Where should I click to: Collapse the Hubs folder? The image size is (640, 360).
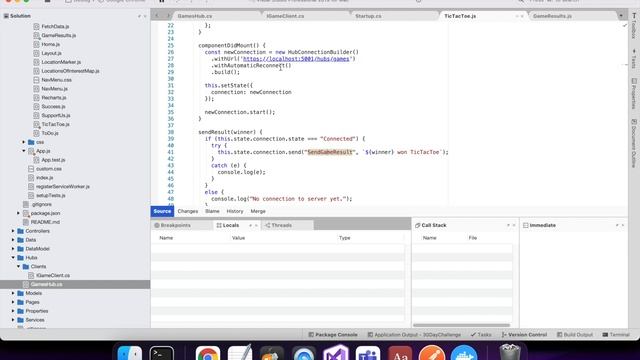(x=13, y=258)
